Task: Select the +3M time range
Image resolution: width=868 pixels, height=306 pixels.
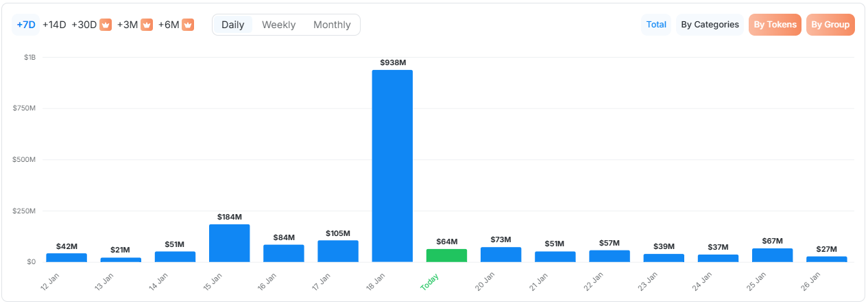Action: tap(128, 25)
